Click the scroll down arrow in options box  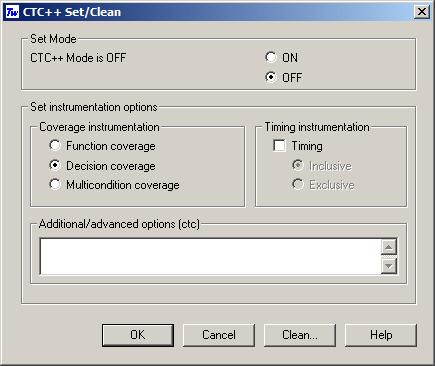389,266
